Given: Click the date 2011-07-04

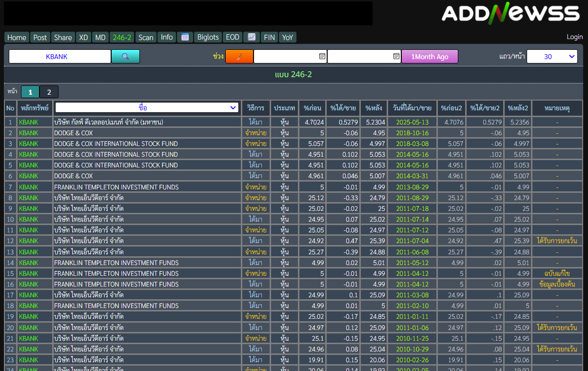Looking at the screenshot, I should (412, 241).
